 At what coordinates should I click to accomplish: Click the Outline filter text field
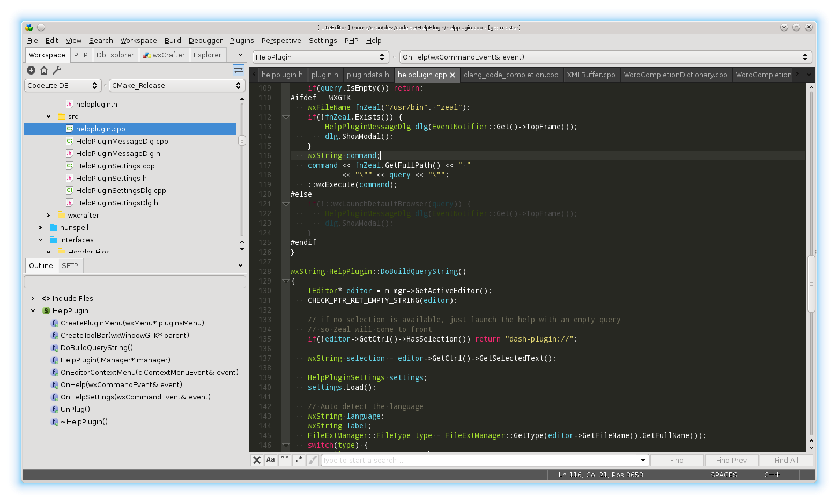(x=135, y=281)
